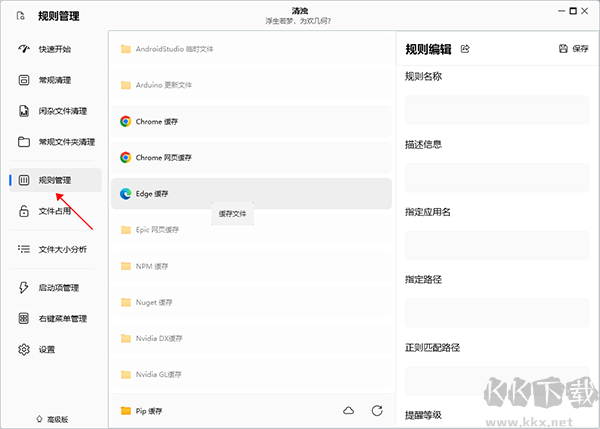This screenshot has width=600, height=429.
Task: Click the 快速开始 speedometer icon
Action: (24, 49)
